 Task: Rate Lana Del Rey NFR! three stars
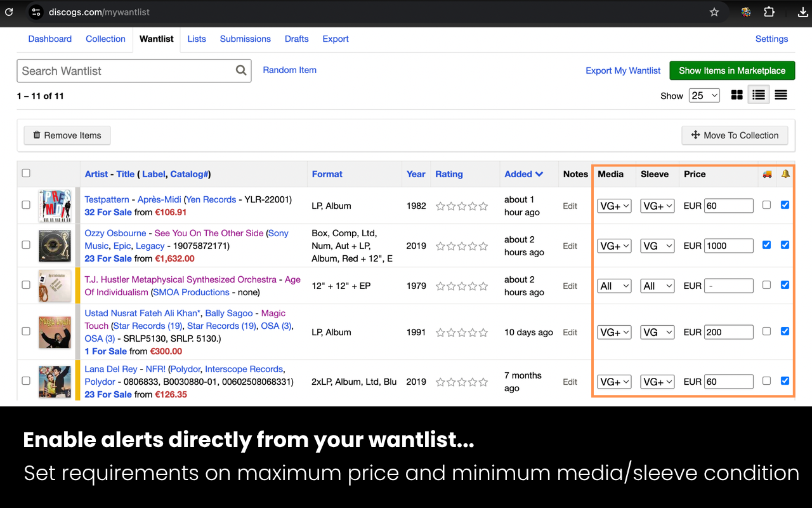462,382
